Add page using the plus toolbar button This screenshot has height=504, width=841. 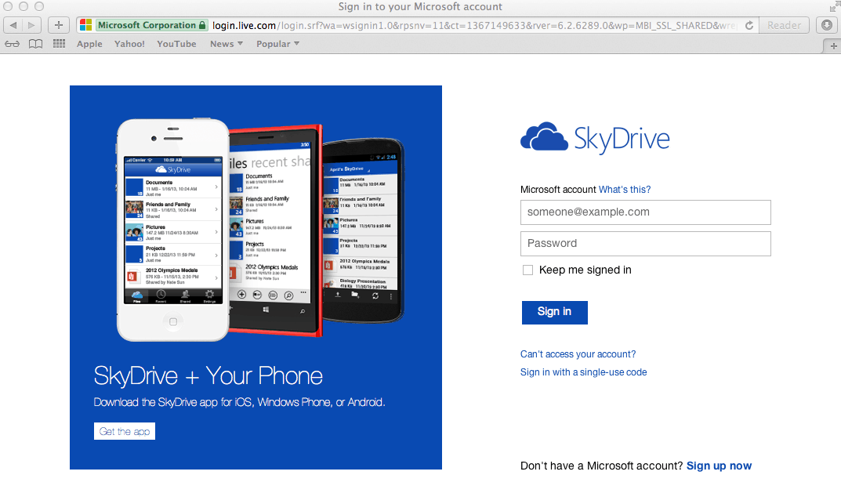(x=59, y=25)
